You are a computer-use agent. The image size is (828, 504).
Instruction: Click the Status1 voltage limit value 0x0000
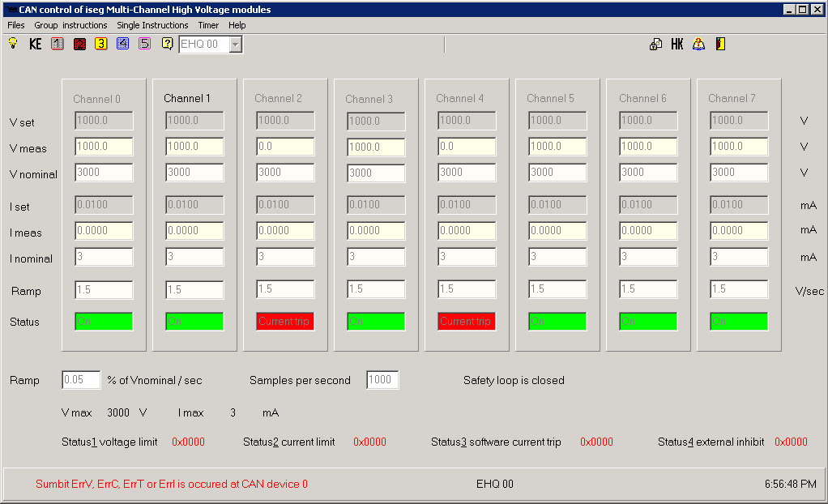click(188, 442)
